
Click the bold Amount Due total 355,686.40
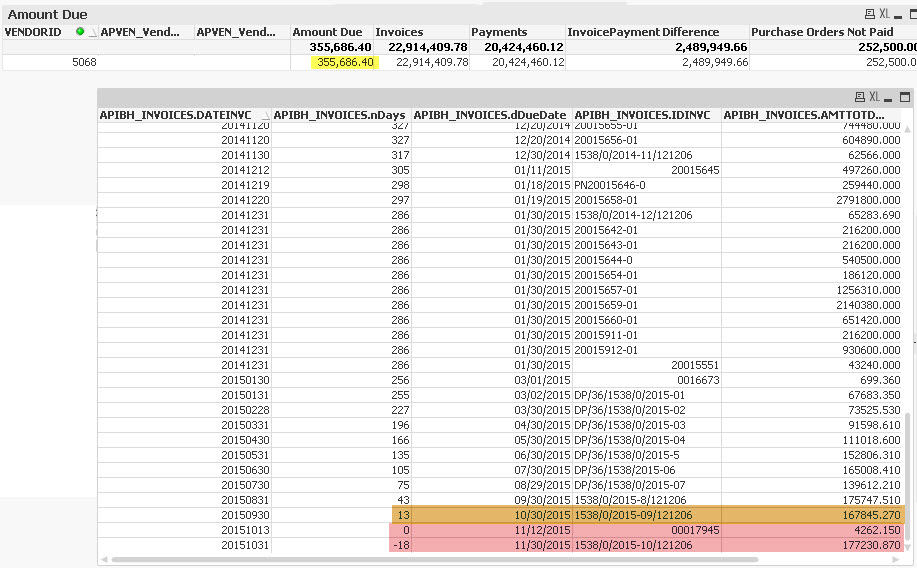tap(340, 47)
